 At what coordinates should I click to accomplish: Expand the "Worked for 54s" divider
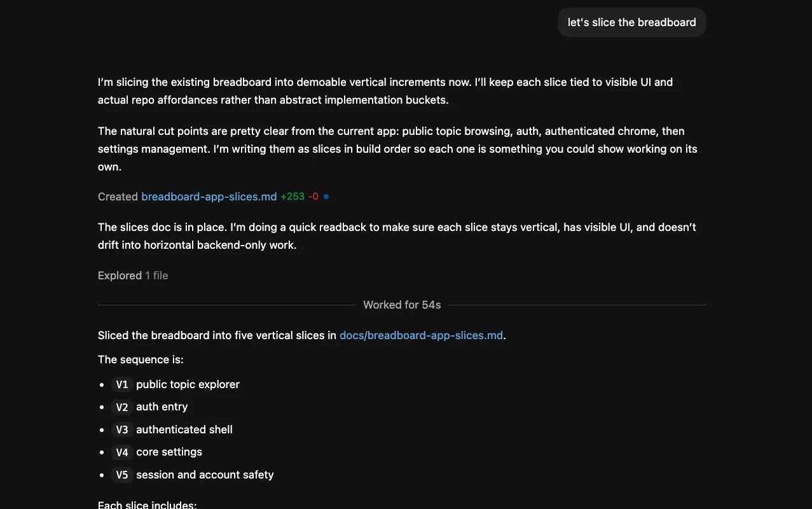[x=402, y=305]
